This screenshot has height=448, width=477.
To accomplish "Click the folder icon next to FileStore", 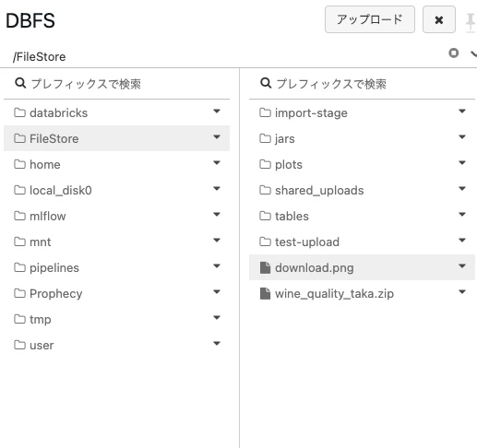I will (x=19, y=138).
